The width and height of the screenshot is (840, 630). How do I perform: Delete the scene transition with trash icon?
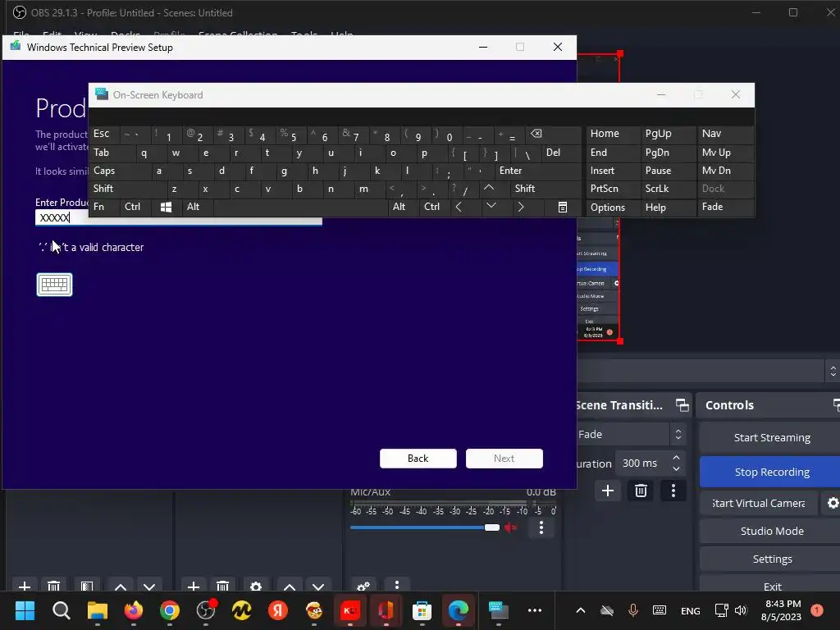tap(641, 491)
